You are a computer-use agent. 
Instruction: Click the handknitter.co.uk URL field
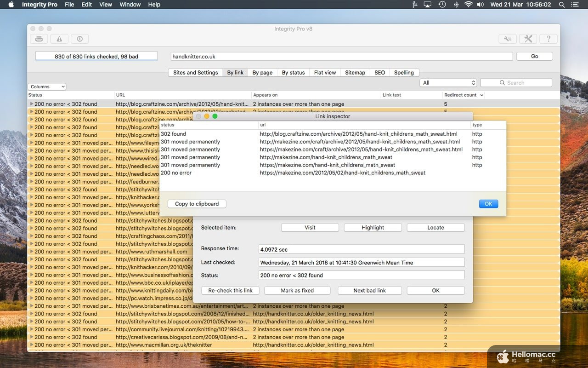[x=342, y=56]
